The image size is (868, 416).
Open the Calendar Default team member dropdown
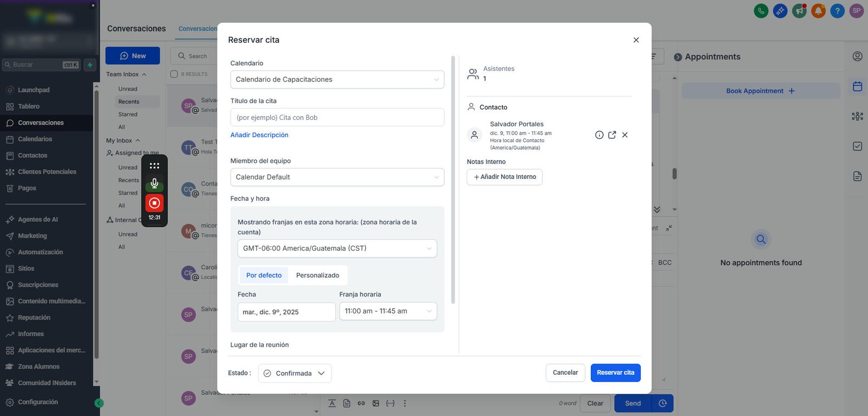[337, 177]
